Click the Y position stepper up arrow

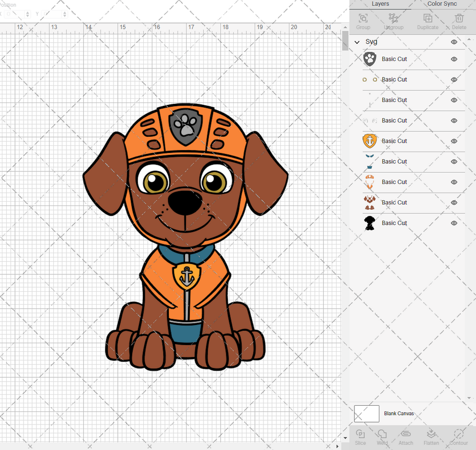coord(64,12)
